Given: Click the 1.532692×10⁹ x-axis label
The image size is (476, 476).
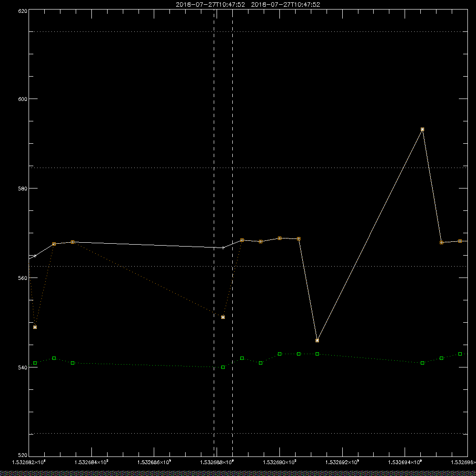Looking at the screenshot, I should pos(342,462).
